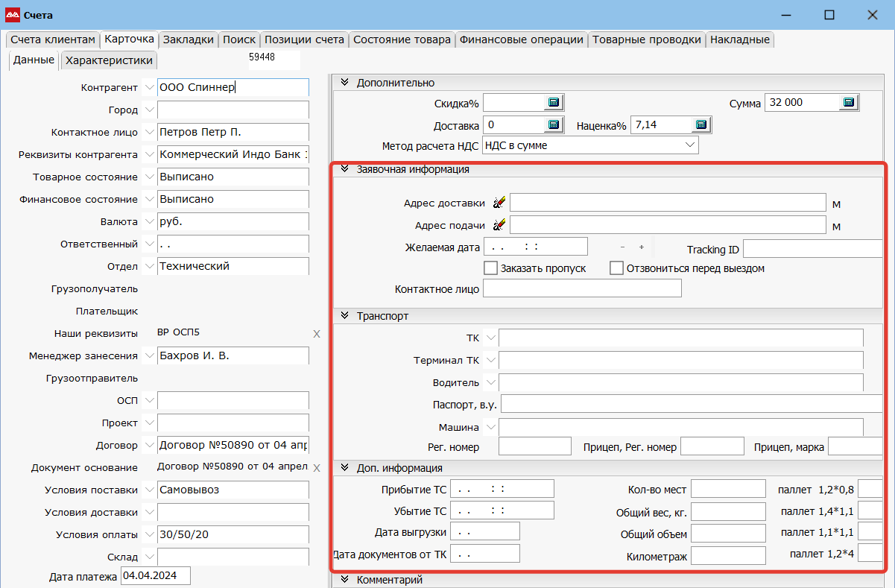Select the Характеристики sub-tab

pyautogui.click(x=109, y=60)
